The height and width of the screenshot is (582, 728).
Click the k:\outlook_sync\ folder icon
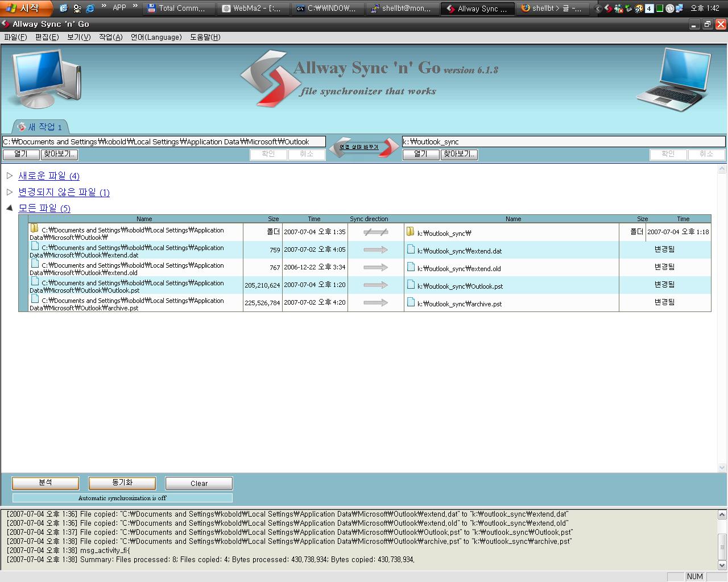[410, 231]
